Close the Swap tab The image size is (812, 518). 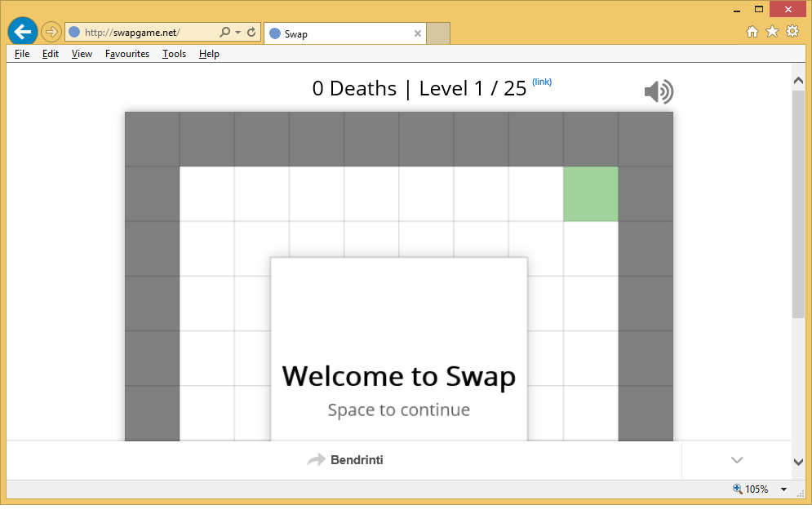[418, 33]
